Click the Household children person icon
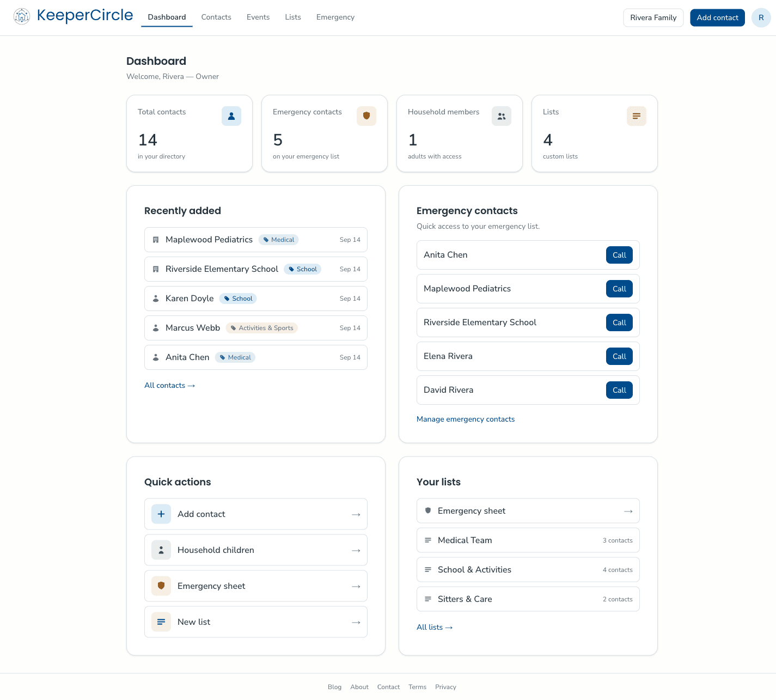776x700 pixels. [161, 550]
